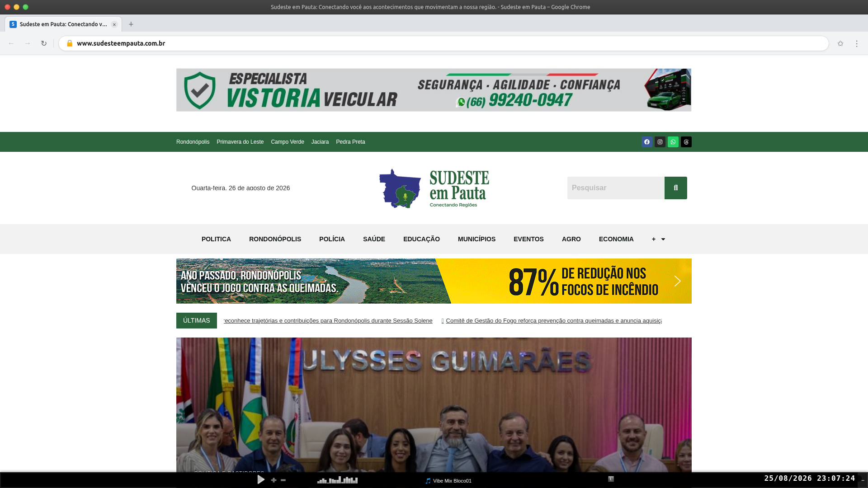The height and width of the screenshot is (488, 868).
Task: Open the Threads social icon
Action: tap(686, 142)
